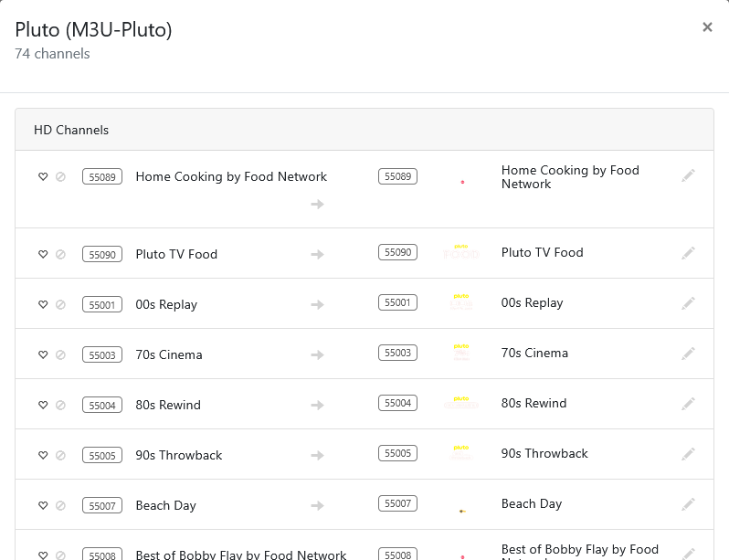
Task: Disable the 00s Replay channel
Action: pyautogui.click(x=60, y=304)
